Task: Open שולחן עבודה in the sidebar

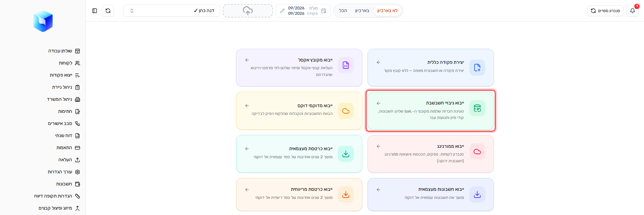Action: point(64,51)
